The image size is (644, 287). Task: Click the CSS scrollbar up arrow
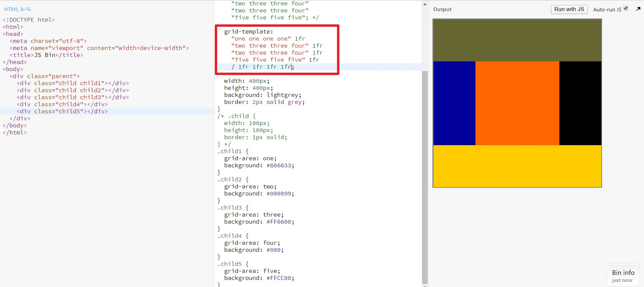pos(425,4)
